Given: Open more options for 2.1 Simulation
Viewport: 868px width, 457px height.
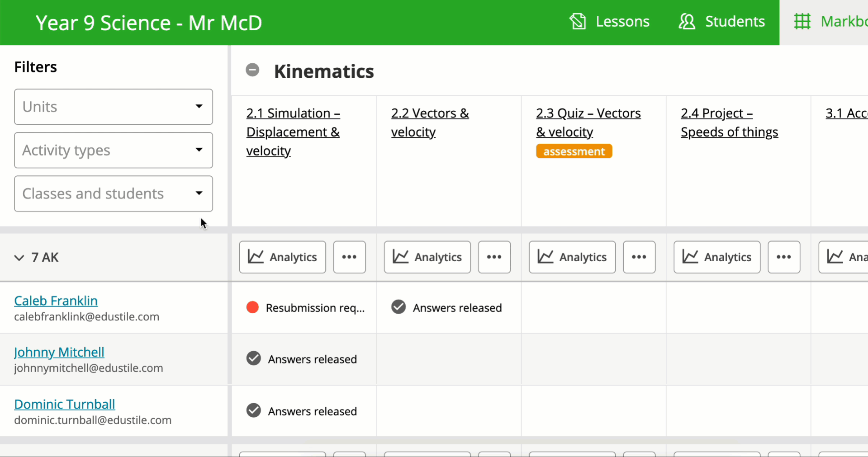Looking at the screenshot, I should tap(350, 257).
